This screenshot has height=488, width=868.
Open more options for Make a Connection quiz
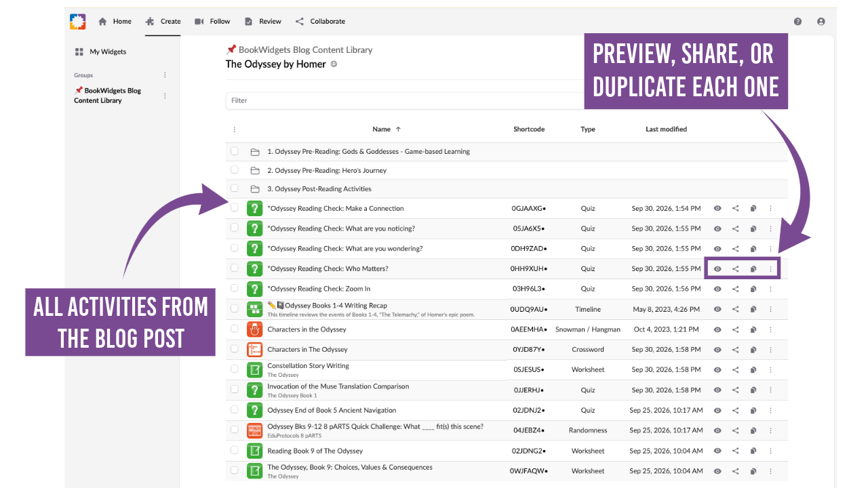coord(771,209)
